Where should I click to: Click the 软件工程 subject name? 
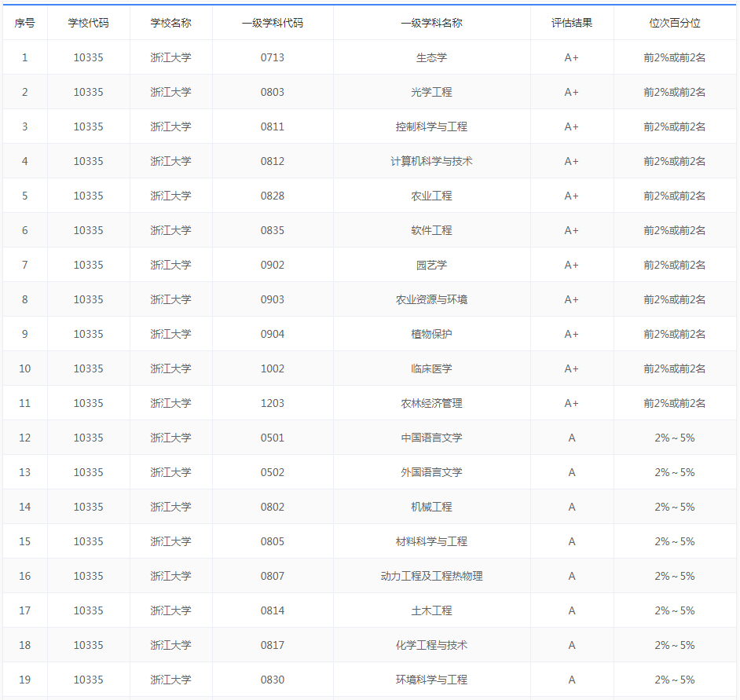pos(431,230)
